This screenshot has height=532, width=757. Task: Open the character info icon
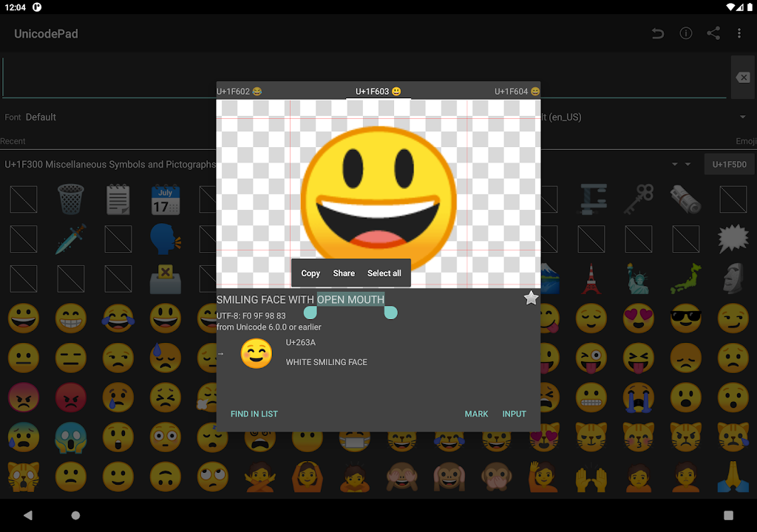tap(685, 33)
